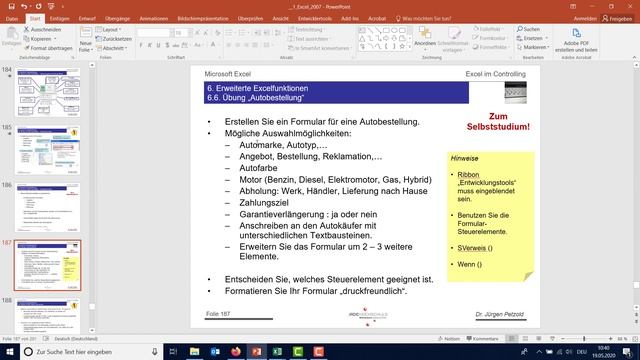640x360 pixels.
Task: Open Anordnen arrange options
Action: coord(425,38)
